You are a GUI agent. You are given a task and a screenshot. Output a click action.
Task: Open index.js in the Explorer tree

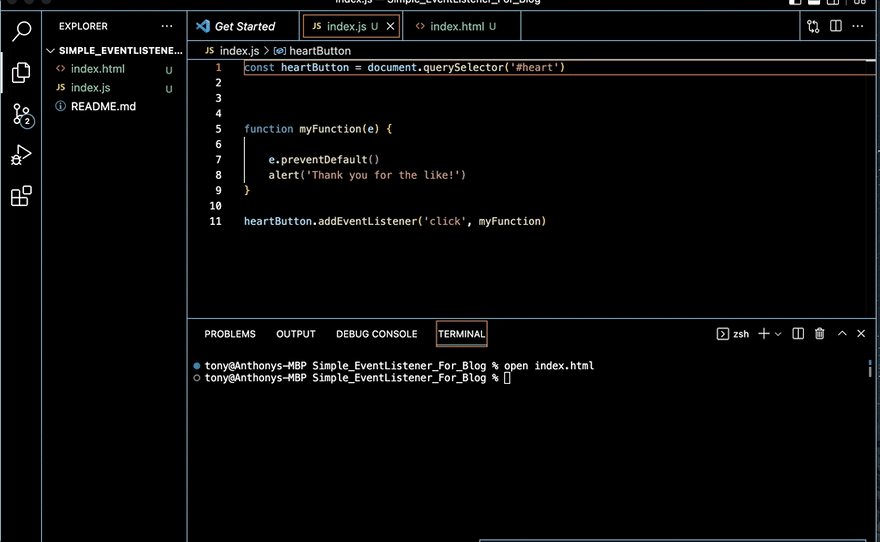[x=90, y=88]
